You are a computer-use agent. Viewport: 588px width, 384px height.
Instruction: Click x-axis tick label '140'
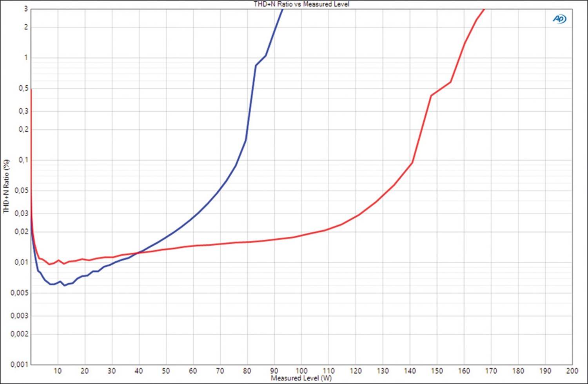tap(410, 371)
